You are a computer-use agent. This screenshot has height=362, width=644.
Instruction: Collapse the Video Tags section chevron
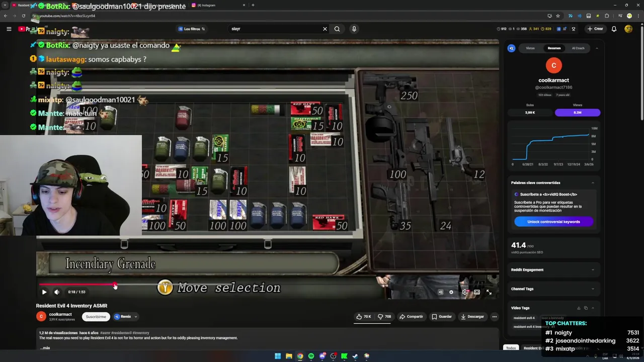pyautogui.click(x=593, y=308)
